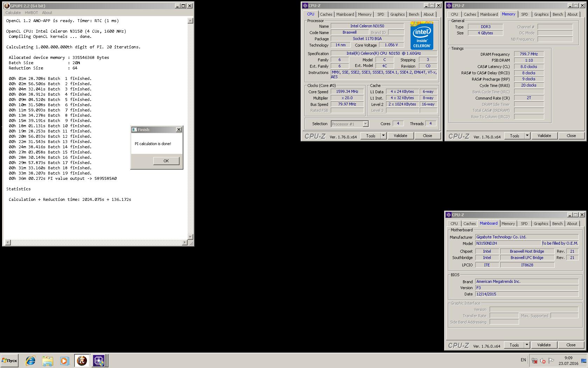Open Graphics tab in the Mainboard CPU-Z window
Image resolution: width=588 pixels, height=368 pixels.
click(541, 224)
